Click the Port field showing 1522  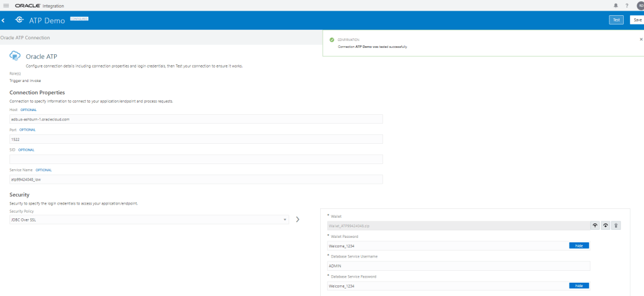196,139
